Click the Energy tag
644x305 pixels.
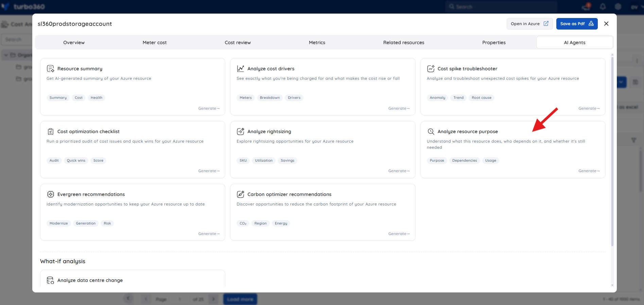[281, 223]
